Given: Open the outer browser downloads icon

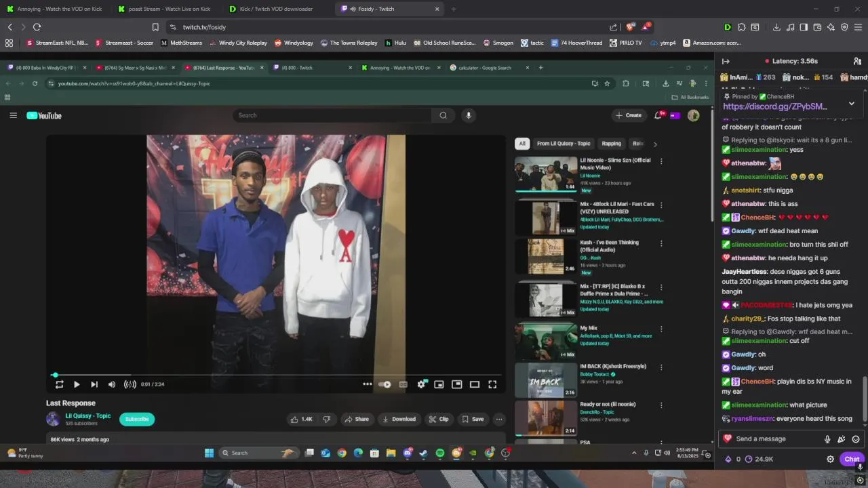Looking at the screenshot, I should [776, 27].
